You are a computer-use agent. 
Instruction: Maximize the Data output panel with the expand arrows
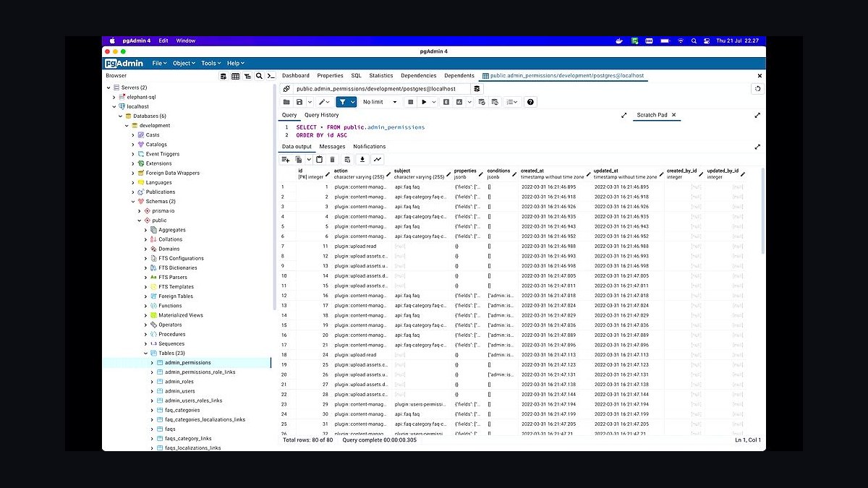pyautogui.click(x=757, y=147)
